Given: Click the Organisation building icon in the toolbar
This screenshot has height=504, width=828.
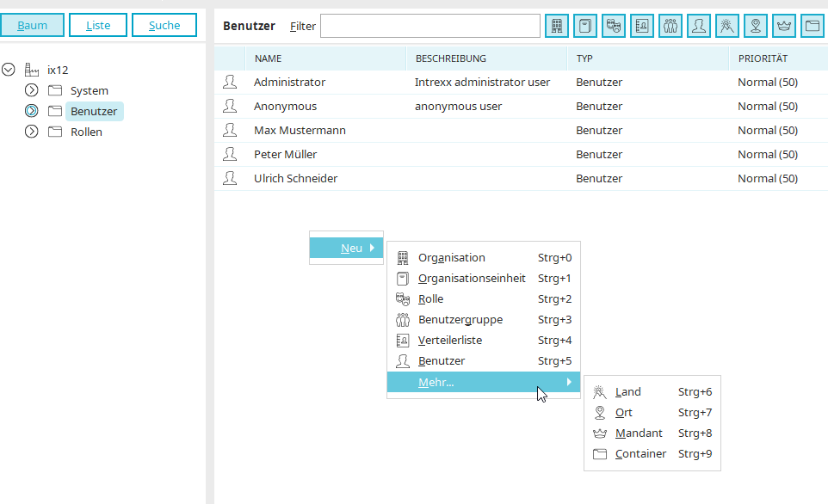Looking at the screenshot, I should click(x=557, y=26).
